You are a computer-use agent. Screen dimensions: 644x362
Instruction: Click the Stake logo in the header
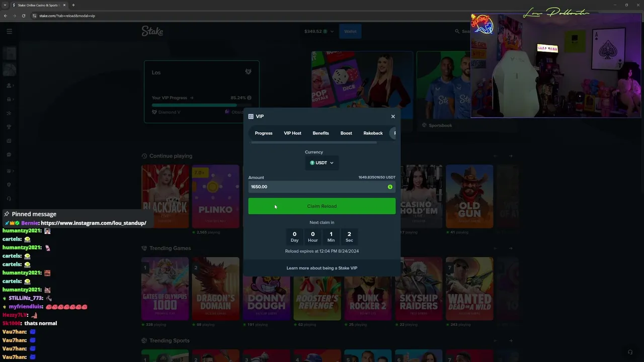click(152, 31)
